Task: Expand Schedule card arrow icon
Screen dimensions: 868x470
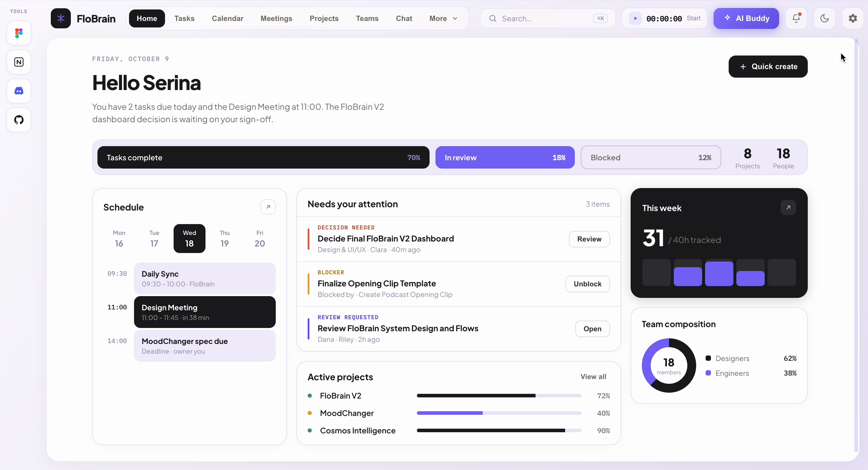Action: coord(268,207)
